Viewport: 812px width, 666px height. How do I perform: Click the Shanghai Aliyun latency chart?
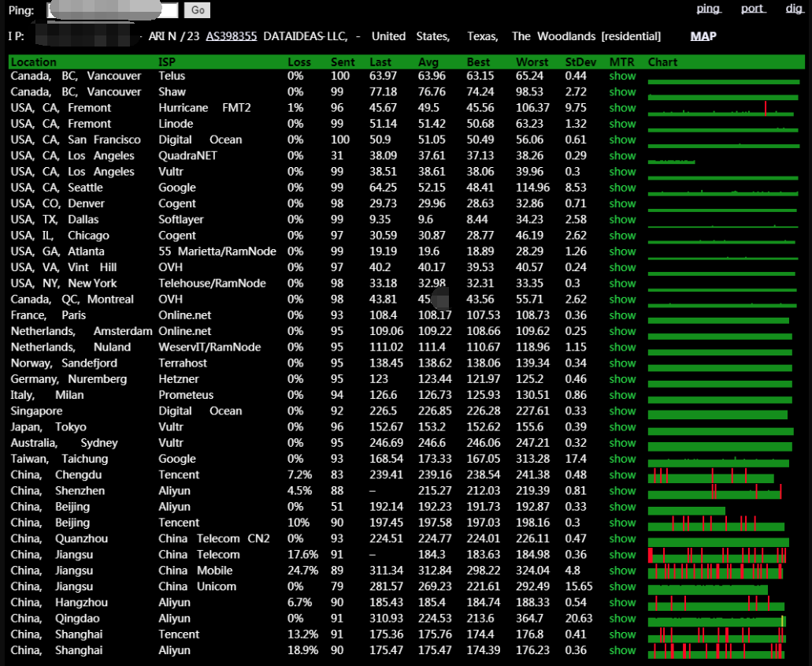point(716,651)
